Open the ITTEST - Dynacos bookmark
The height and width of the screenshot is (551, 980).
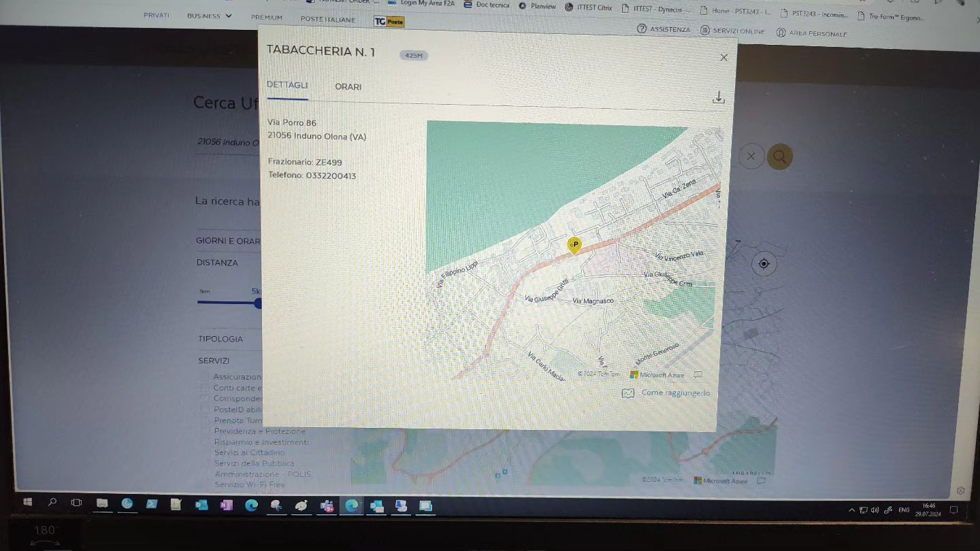click(656, 10)
